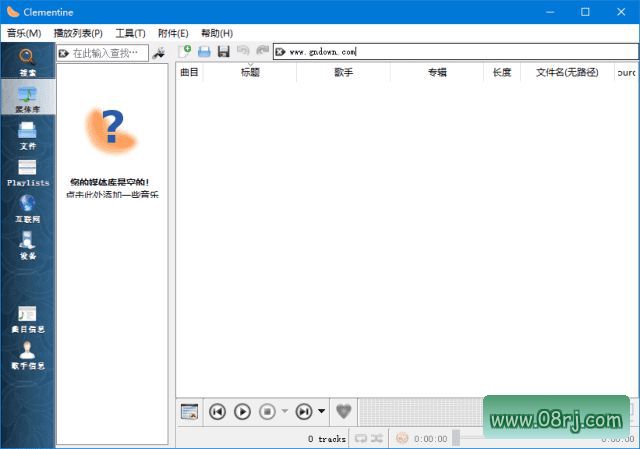Sort by the 文件名(无路径) column header
The height and width of the screenshot is (449, 640).
click(567, 72)
